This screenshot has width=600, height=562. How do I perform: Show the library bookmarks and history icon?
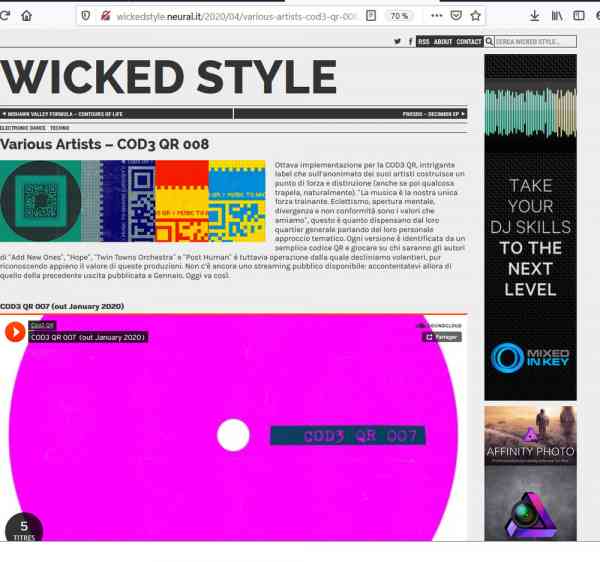pyautogui.click(x=556, y=16)
